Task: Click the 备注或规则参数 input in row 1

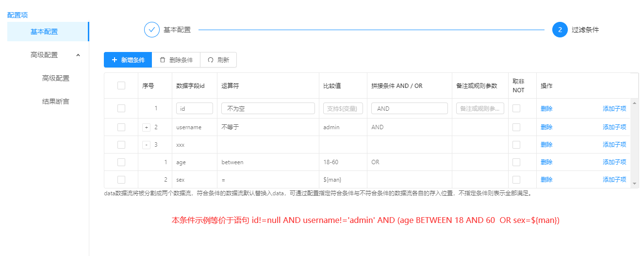Action: pos(480,108)
